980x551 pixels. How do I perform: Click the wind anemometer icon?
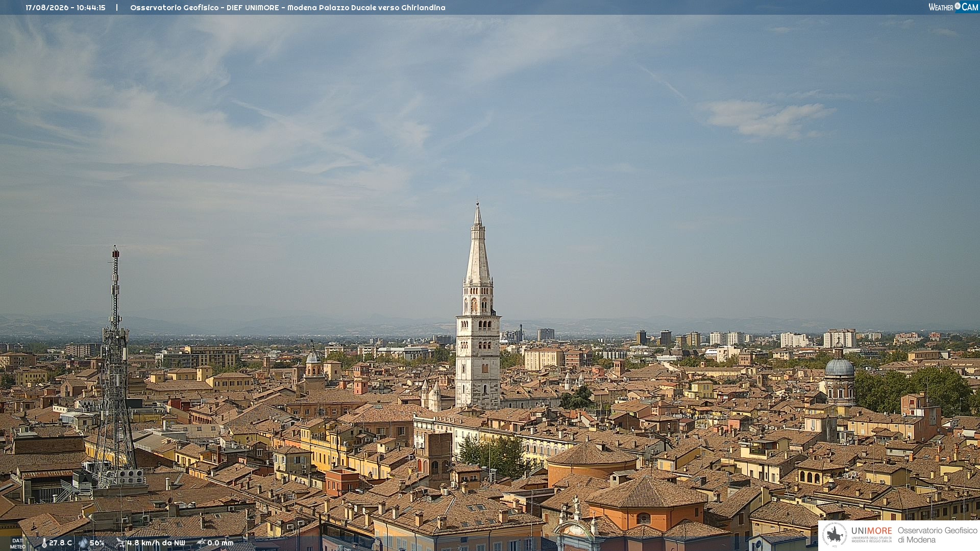[120, 543]
